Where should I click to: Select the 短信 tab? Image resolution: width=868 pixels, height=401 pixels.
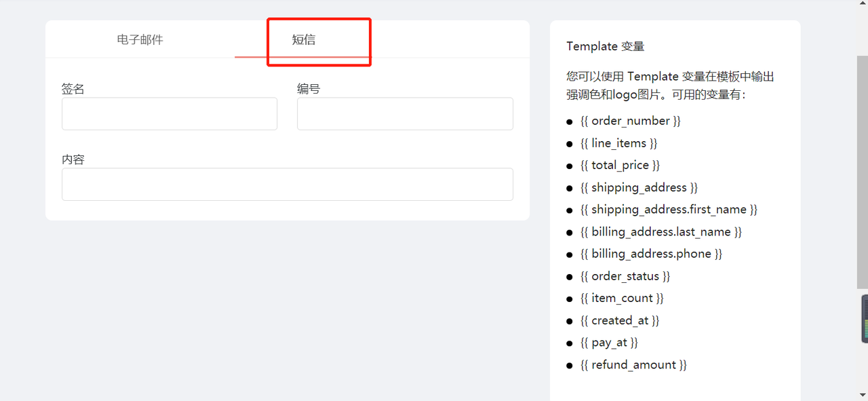click(304, 39)
